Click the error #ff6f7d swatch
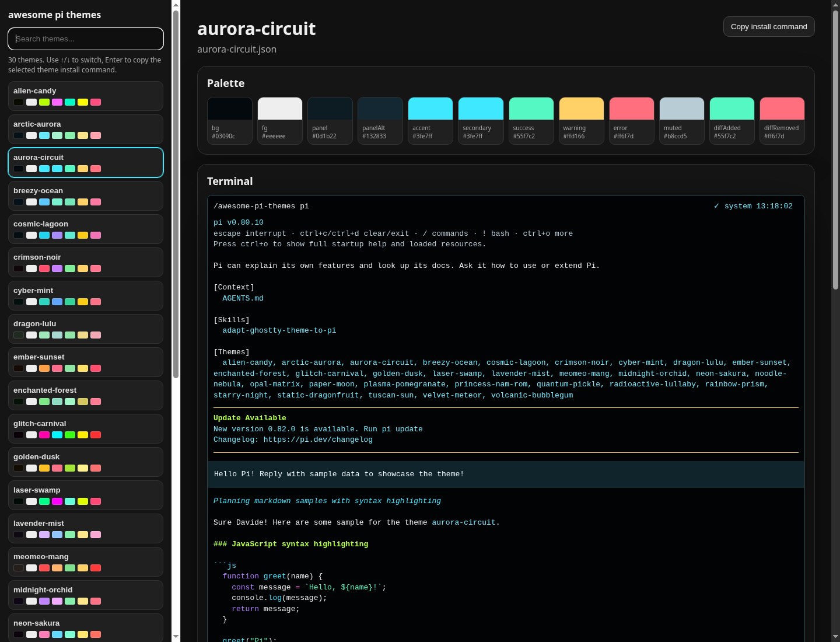This screenshot has width=840, height=642. (x=632, y=121)
